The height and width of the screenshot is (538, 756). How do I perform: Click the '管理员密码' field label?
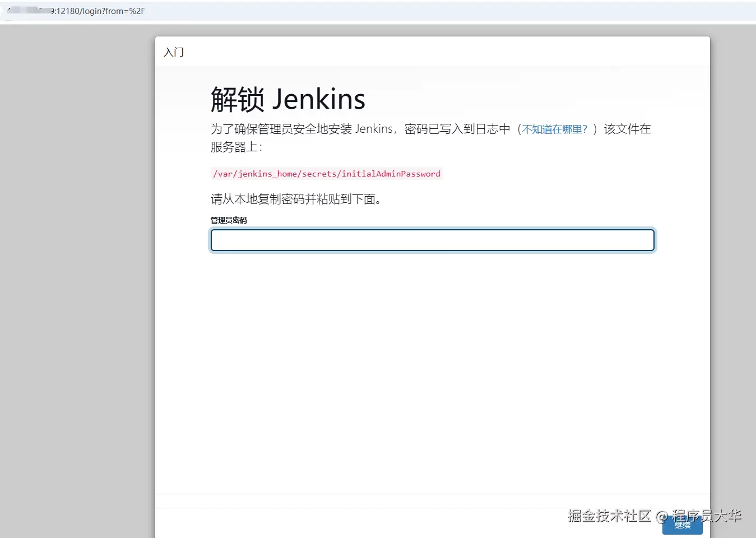point(229,220)
